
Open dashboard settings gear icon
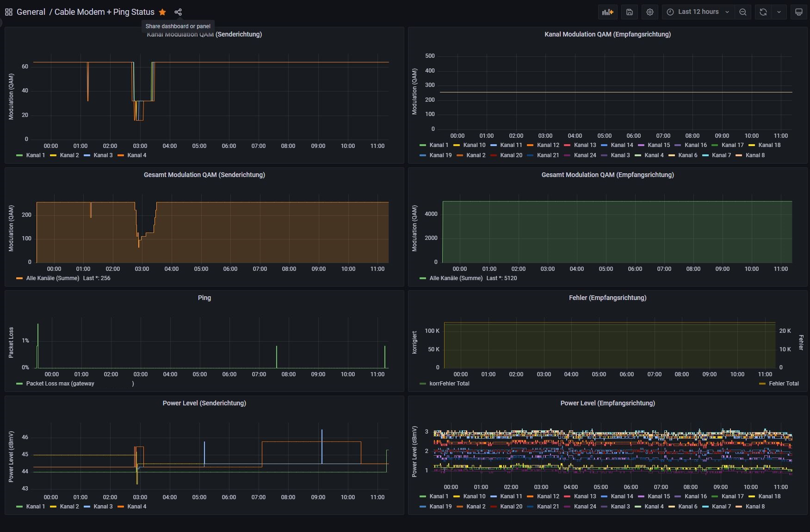pos(650,12)
